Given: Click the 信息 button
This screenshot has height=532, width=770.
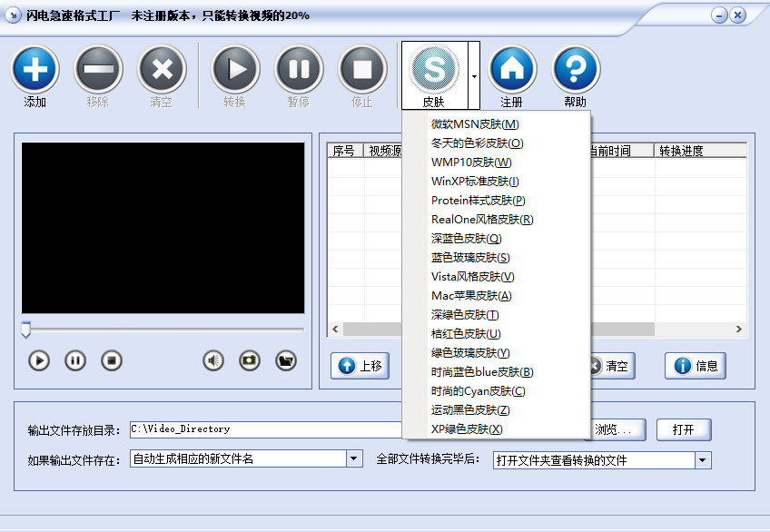Looking at the screenshot, I should pyautogui.click(x=696, y=366).
